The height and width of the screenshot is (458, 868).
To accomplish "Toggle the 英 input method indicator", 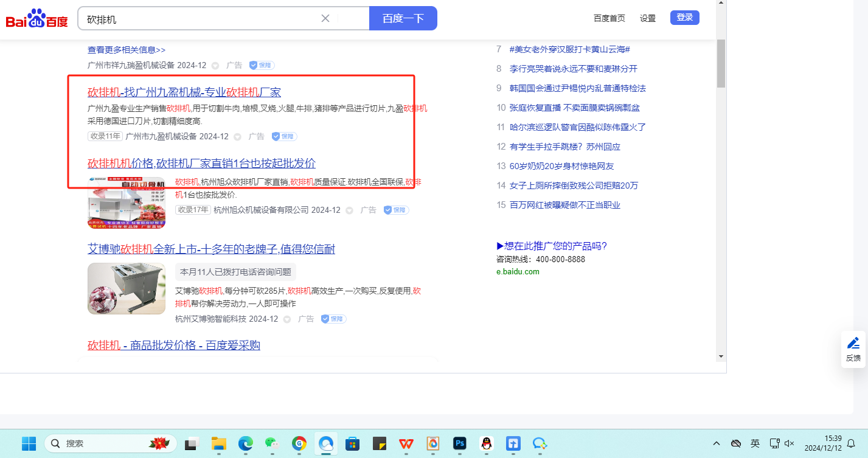I will pos(755,443).
